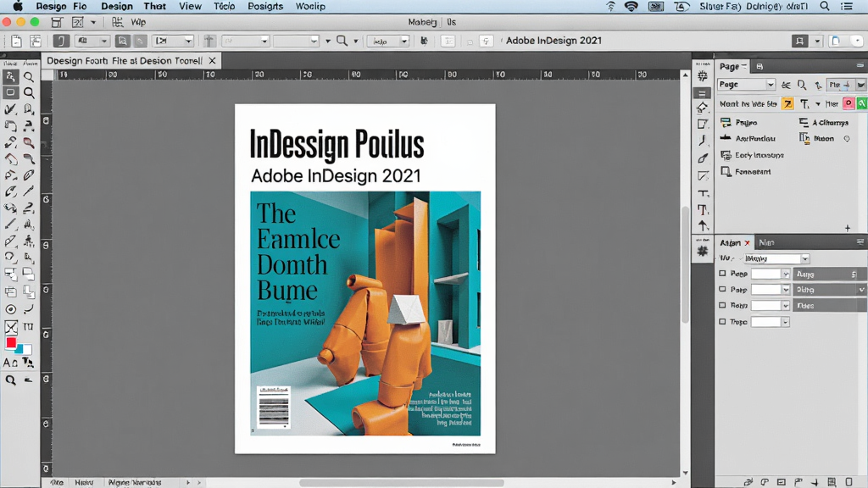Expand the arrow beside the T icon in Page panel
The width and height of the screenshot is (868, 488).
(x=818, y=104)
